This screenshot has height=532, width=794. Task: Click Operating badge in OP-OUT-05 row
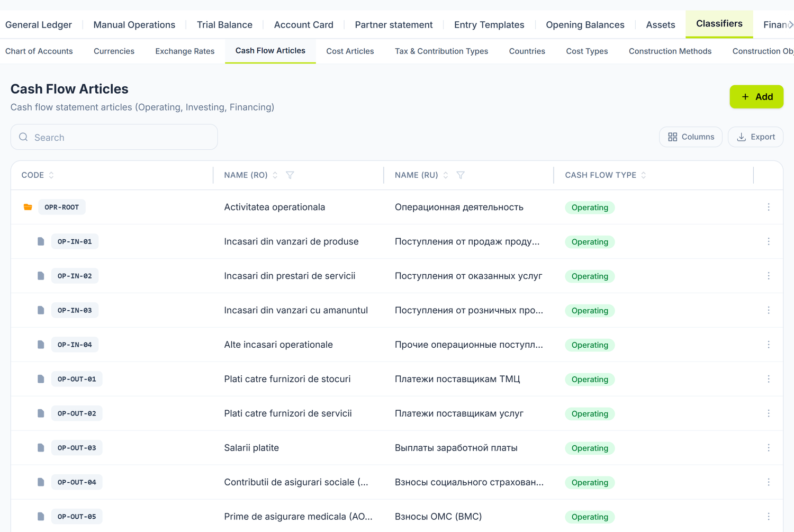[x=590, y=517]
